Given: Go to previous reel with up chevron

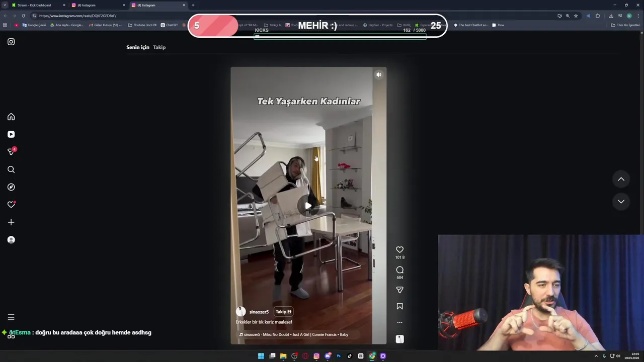Looking at the screenshot, I should tap(621, 179).
